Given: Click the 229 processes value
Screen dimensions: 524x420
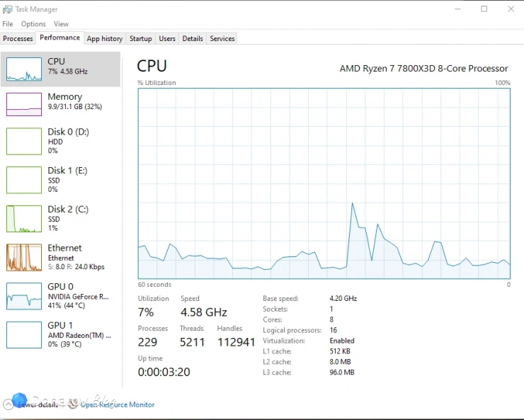Looking at the screenshot, I should (x=147, y=342).
